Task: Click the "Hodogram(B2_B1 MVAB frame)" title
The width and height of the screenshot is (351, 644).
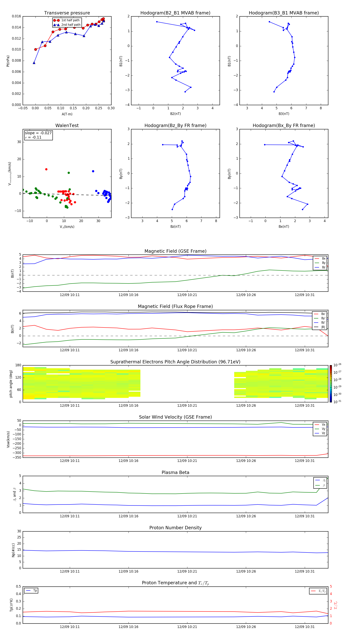Action: 175,13
